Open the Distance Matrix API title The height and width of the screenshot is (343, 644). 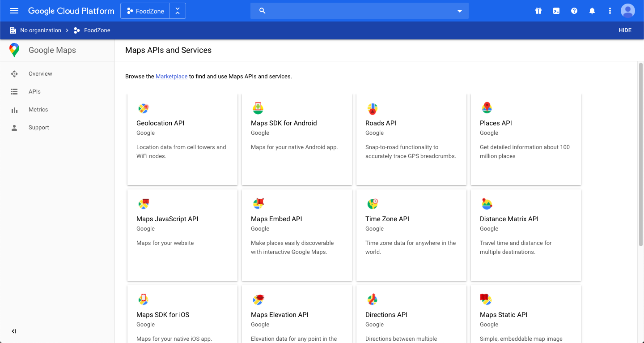click(509, 219)
